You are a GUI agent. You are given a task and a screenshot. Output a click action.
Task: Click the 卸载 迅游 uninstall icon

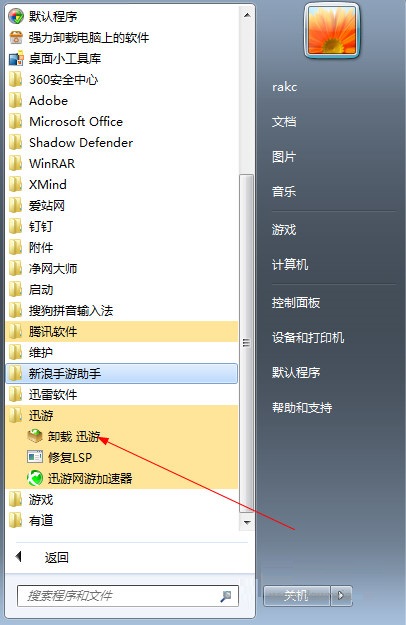tap(35, 436)
